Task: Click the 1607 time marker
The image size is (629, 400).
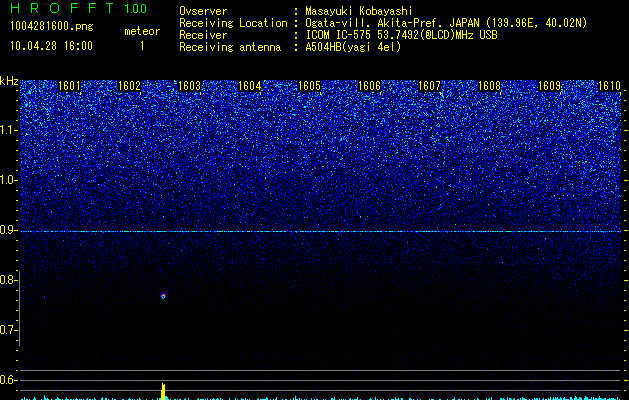Action: [x=429, y=86]
